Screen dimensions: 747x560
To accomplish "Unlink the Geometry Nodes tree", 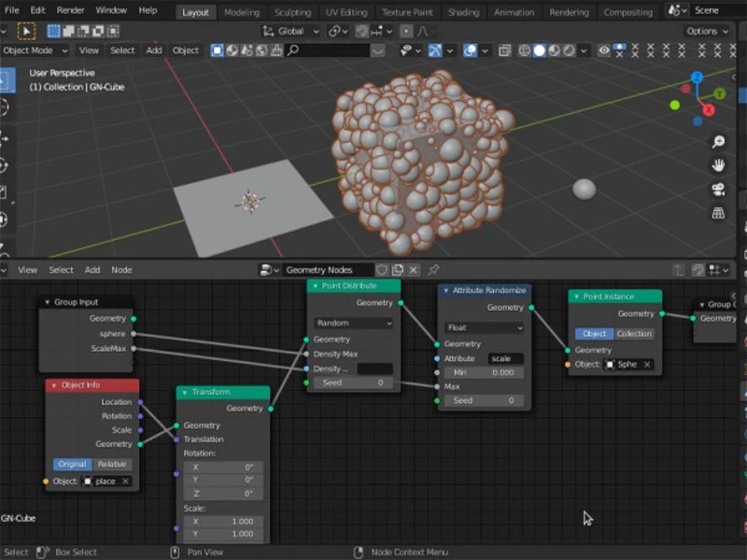I will pos(414,270).
